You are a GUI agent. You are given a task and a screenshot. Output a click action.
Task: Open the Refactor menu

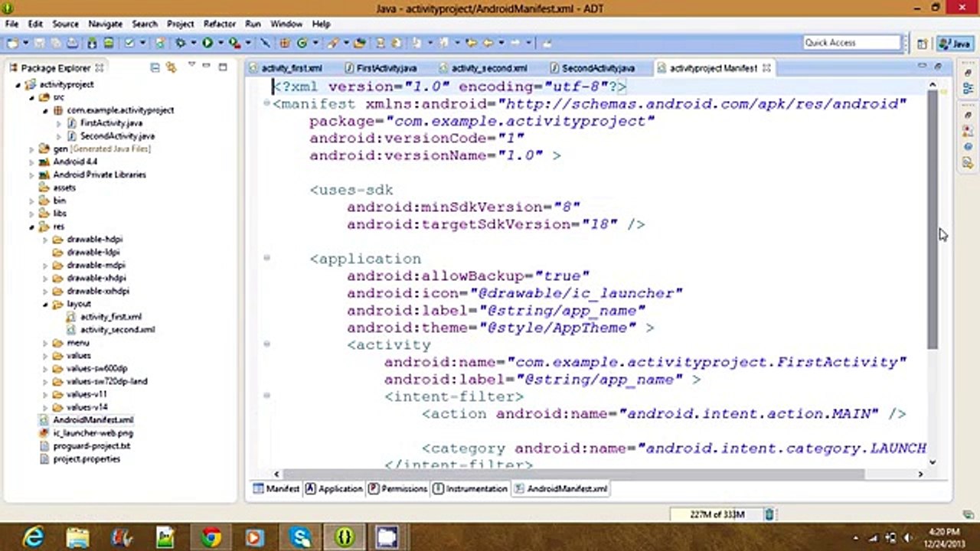(x=219, y=24)
